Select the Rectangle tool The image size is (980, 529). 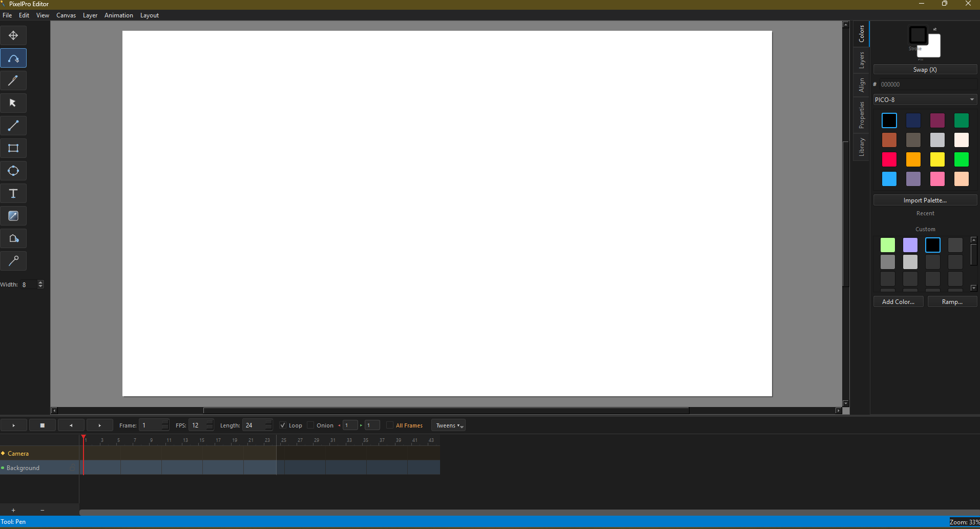(x=13, y=148)
